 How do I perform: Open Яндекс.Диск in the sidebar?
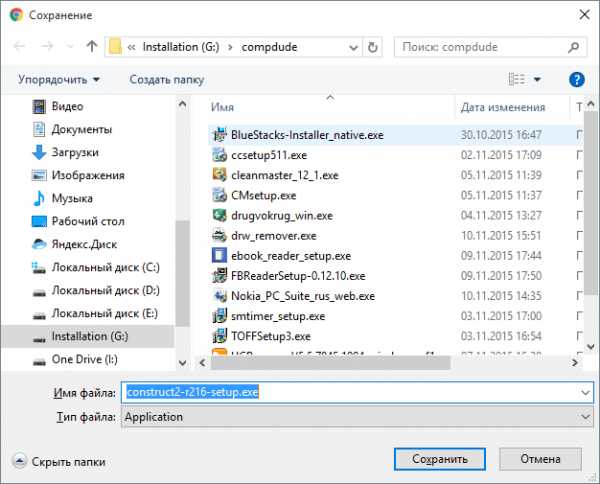click(84, 244)
